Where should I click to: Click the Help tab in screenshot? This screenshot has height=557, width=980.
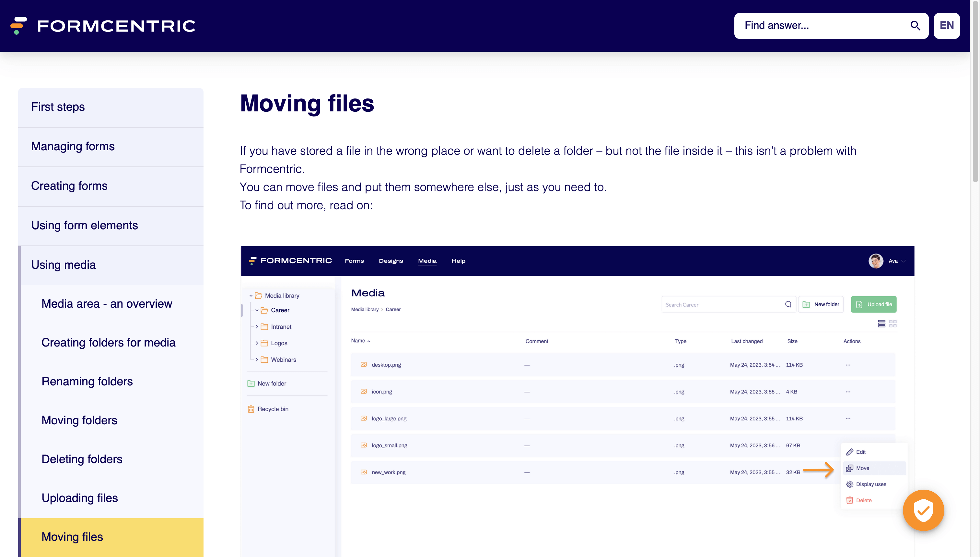(458, 261)
